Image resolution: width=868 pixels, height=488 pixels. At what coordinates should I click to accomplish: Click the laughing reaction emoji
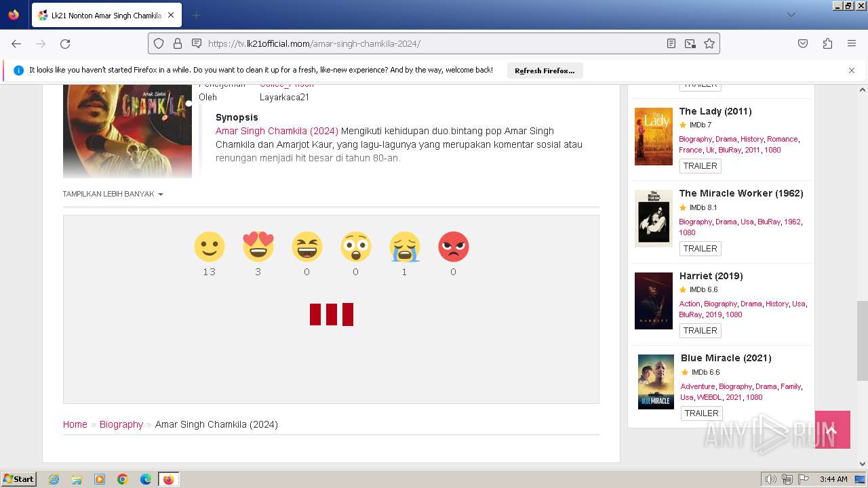307,247
